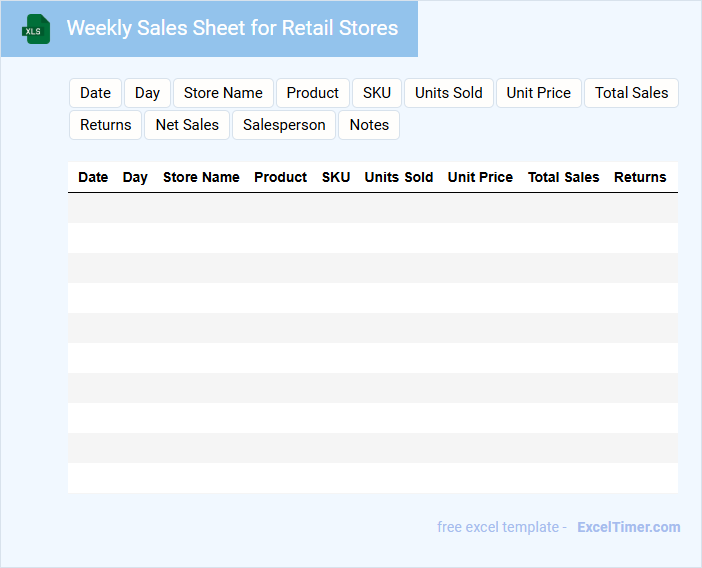Click the Weekly Sales Sheet title banner

coord(232,28)
